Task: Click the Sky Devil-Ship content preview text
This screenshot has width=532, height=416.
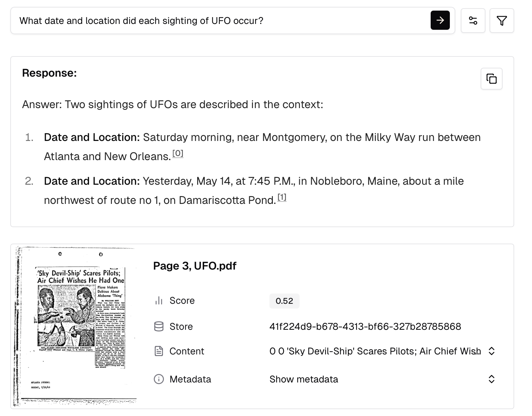Action: tap(375, 351)
